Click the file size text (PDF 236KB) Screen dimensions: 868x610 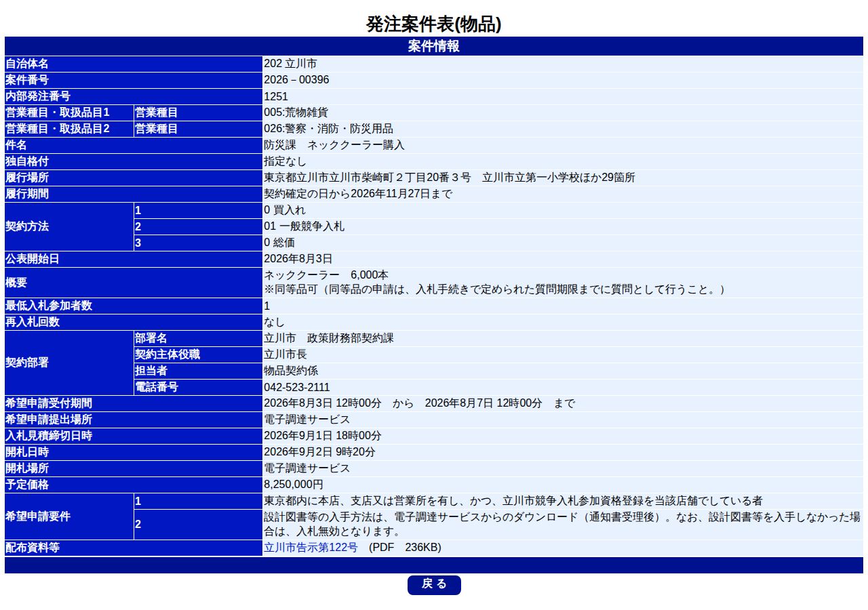(x=405, y=548)
